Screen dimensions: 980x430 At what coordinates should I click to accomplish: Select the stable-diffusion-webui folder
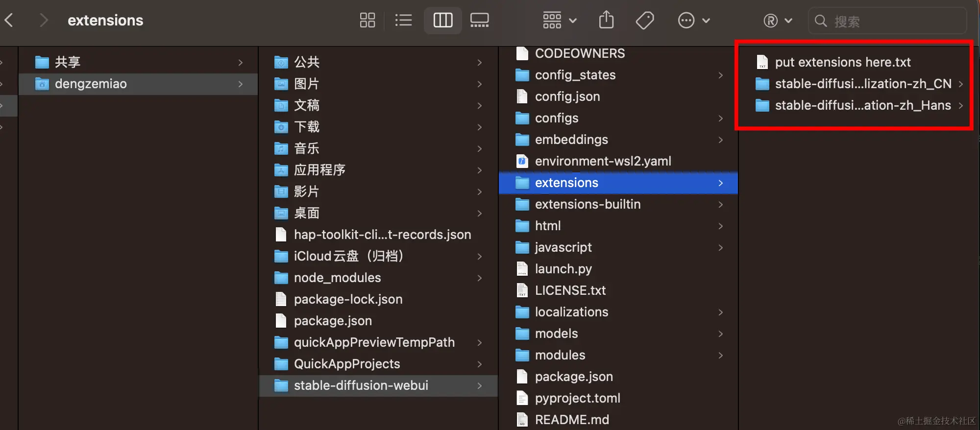point(378,385)
